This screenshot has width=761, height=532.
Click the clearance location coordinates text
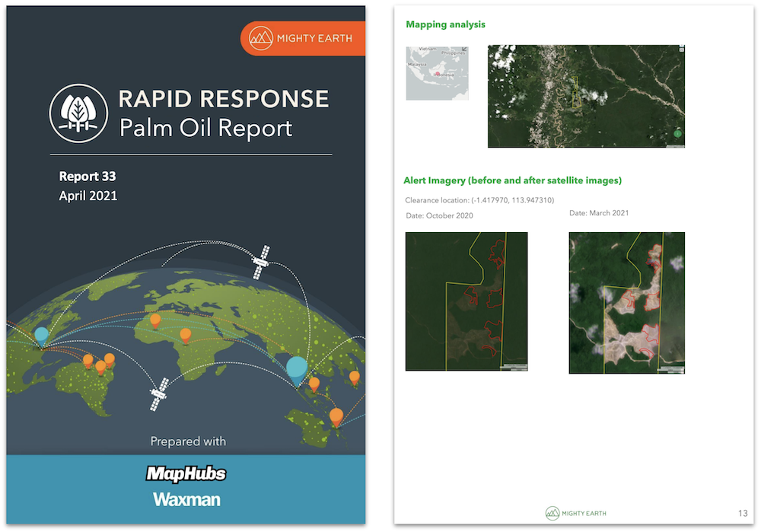click(x=479, y=200)
